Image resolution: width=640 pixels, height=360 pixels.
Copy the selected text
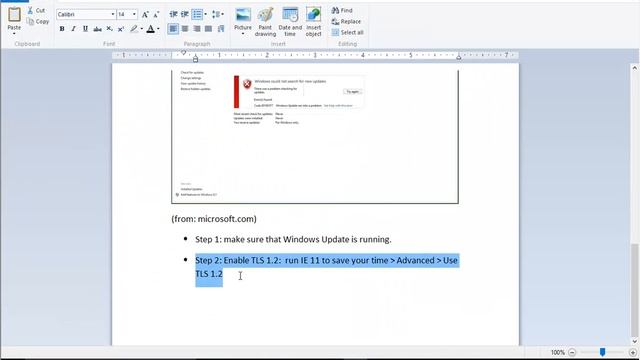point(38,22)
